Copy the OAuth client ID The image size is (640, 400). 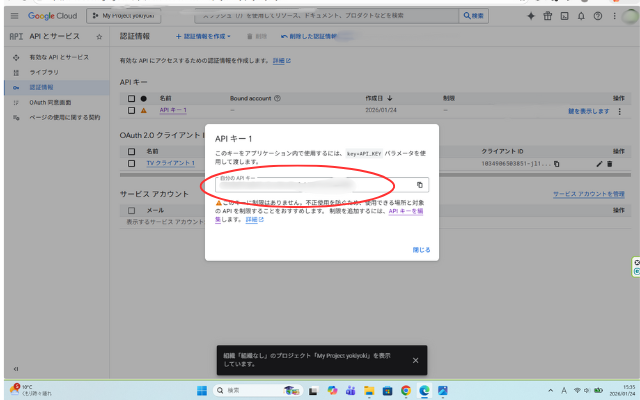pos(557,163)
